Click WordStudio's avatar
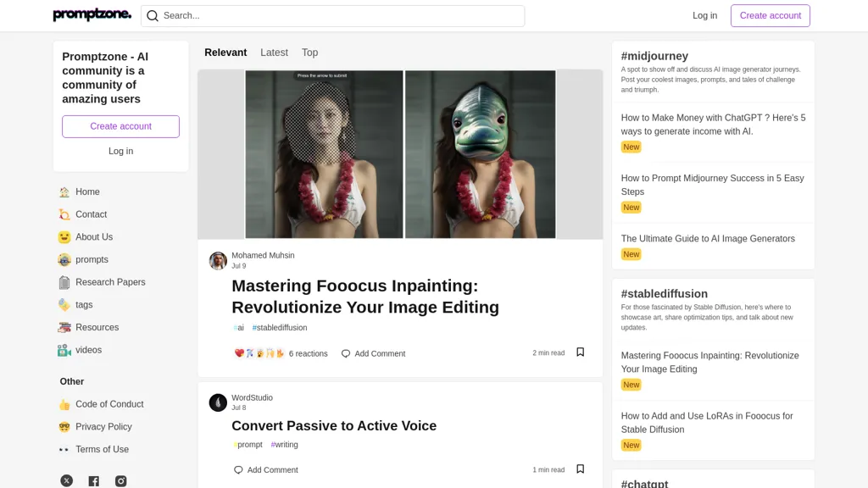Image resolution: width=868 pixels, height=488 pixels. coord(218,402)
